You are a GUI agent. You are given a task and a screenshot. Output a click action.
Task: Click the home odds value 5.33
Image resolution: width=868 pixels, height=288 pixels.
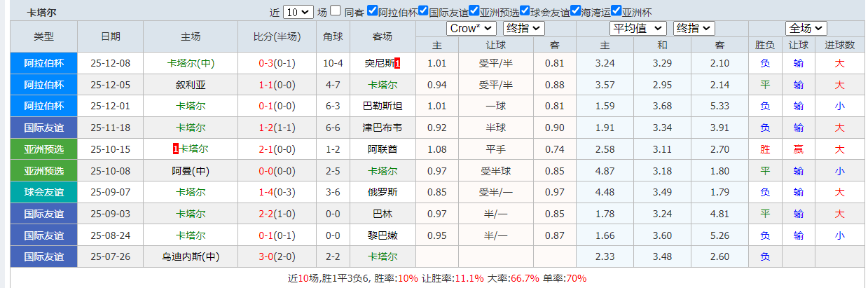(x=719, y=107)
